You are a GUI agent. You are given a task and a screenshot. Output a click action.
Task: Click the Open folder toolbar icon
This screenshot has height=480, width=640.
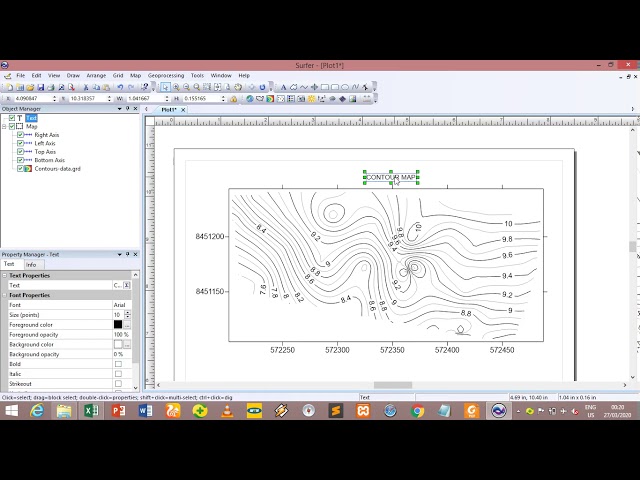(x=30, y=87)
